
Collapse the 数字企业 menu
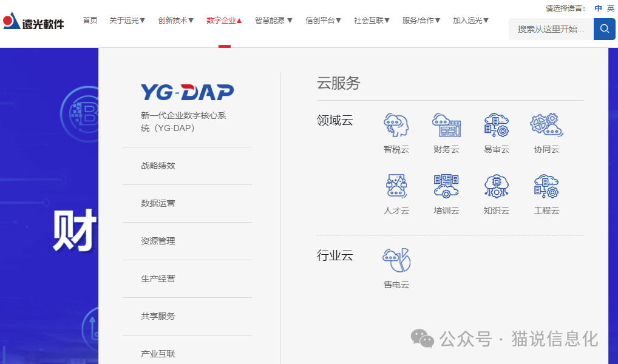pos(225,21)
